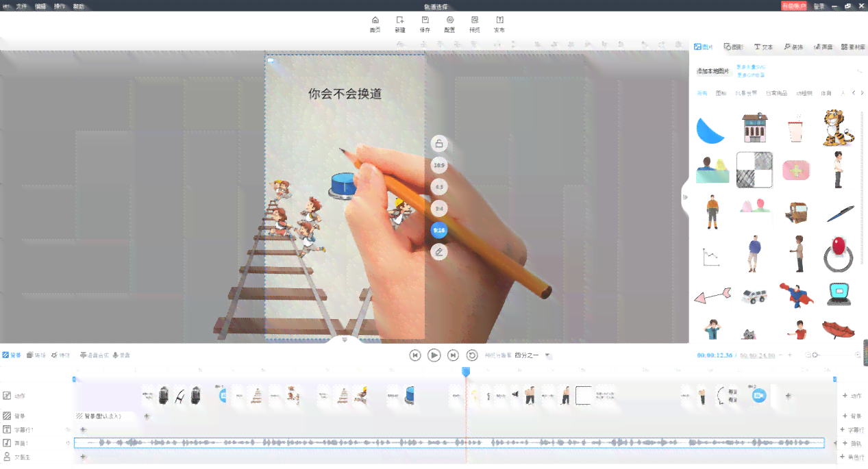Switch to the 图形 shapes tab
868x469 pixels.
[733, 47]
